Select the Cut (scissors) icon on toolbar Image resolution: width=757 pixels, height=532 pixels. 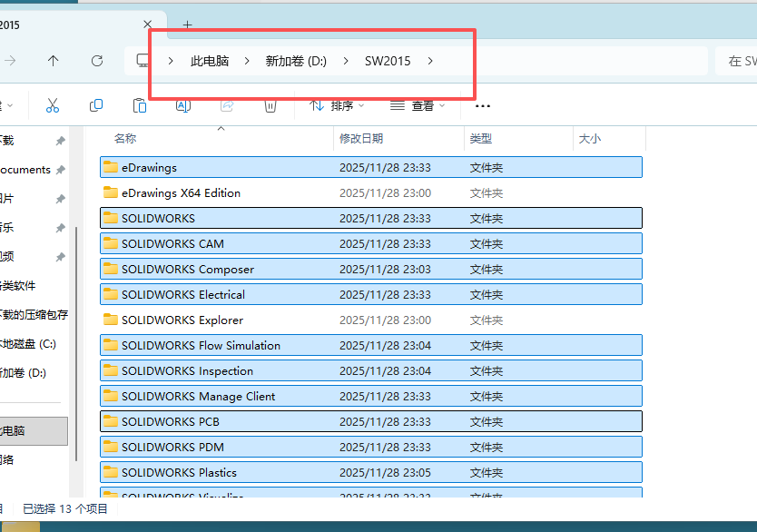pyautogui.click(x=53, y=105)
